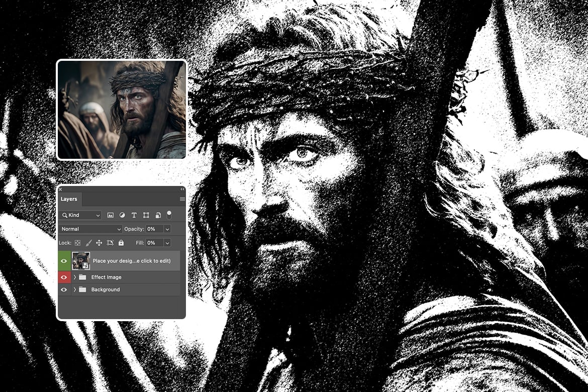Image resolution: width=588 pixels, height=392 pixels.
Task: Select the Effect Image group name
Action: (107, 277)
